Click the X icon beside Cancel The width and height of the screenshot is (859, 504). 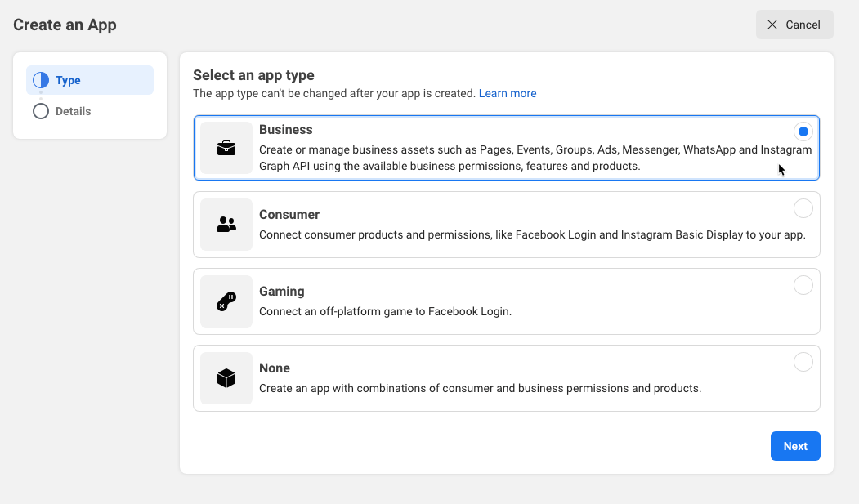[x=772, y=25]
